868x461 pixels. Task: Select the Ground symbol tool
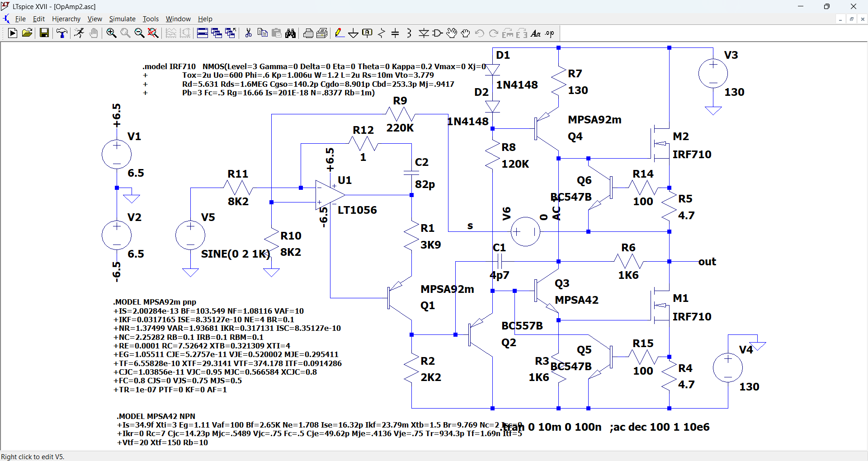click(x=353, y=33)
